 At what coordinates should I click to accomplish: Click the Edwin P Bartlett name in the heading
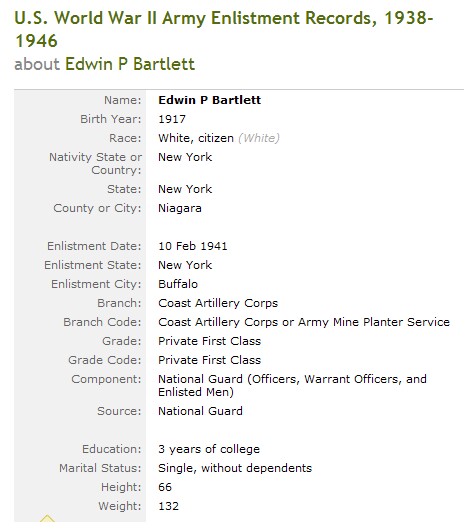point(130,64)
